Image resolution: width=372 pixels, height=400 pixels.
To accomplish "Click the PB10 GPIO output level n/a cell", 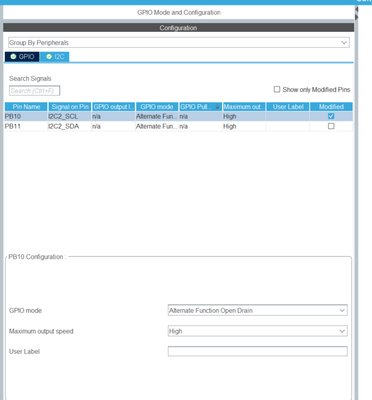I will point(113,116).
